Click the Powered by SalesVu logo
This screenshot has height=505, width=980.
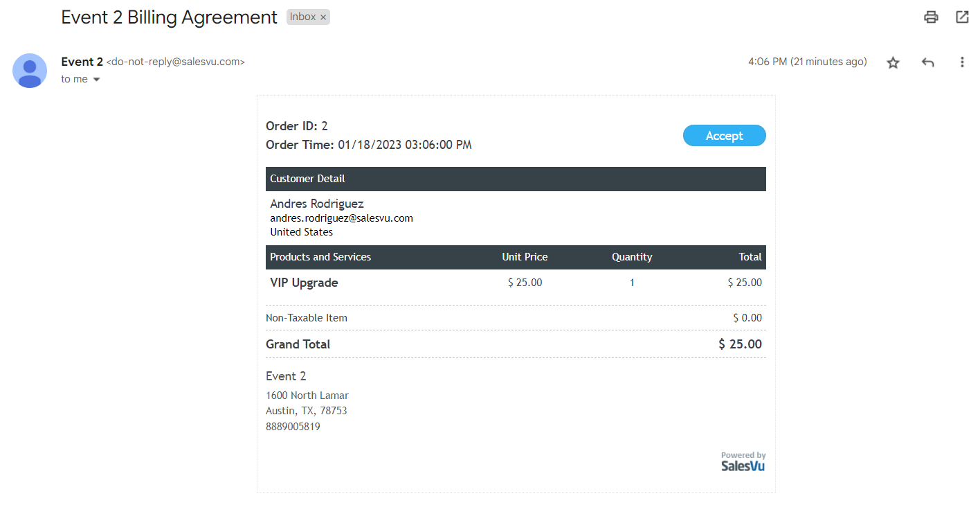[743, 462]
